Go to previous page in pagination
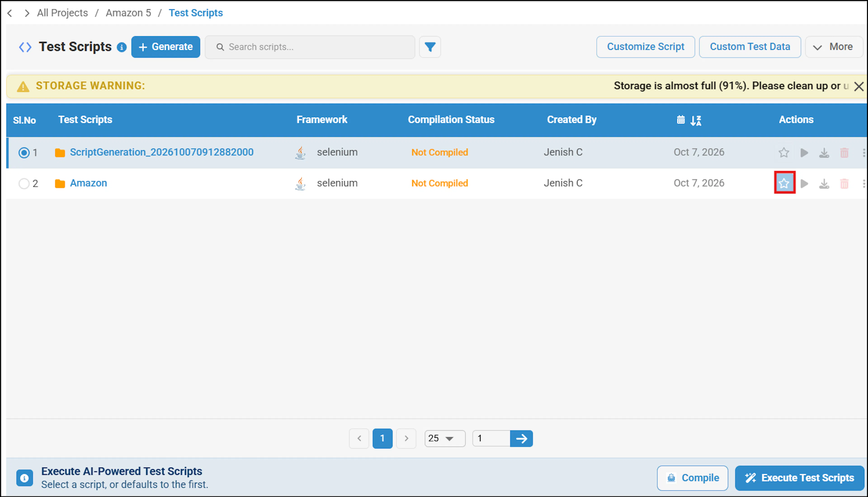The height and width of the screenshot is (497, 868). (359, 438)
